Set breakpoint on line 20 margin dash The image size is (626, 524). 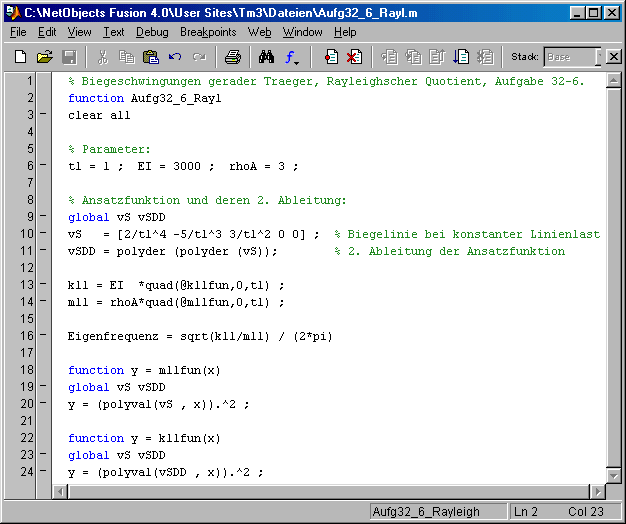tap(43, 405)
